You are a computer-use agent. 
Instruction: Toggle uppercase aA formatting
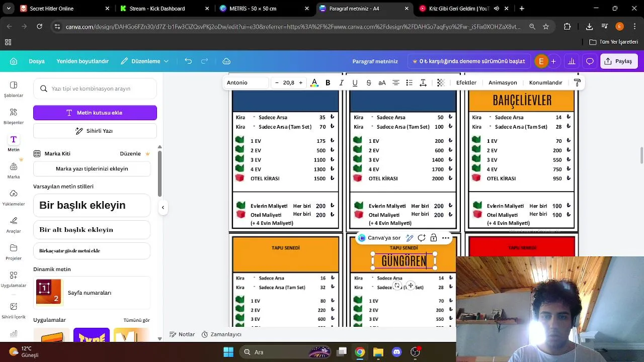(382, 82)
